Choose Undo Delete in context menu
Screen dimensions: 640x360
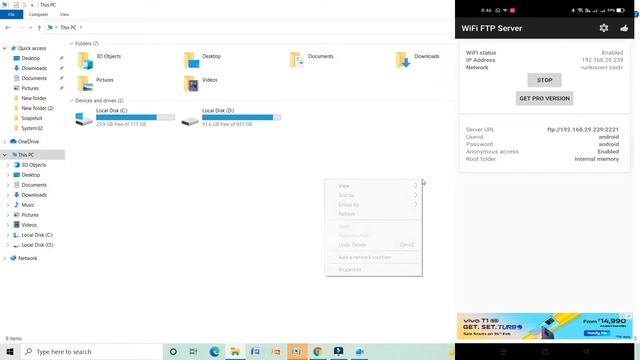[373, 245]
